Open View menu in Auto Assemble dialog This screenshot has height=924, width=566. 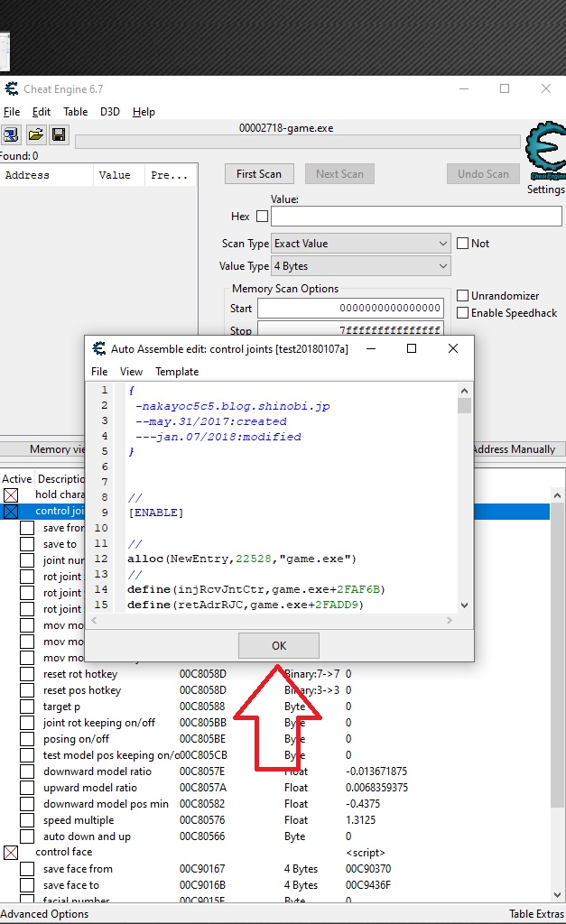[131, 372]
